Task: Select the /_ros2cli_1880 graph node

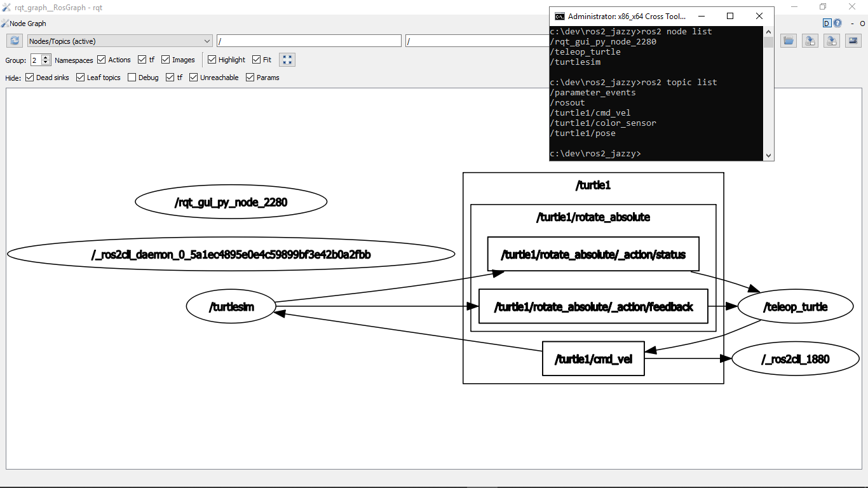Action: point(795,359)
